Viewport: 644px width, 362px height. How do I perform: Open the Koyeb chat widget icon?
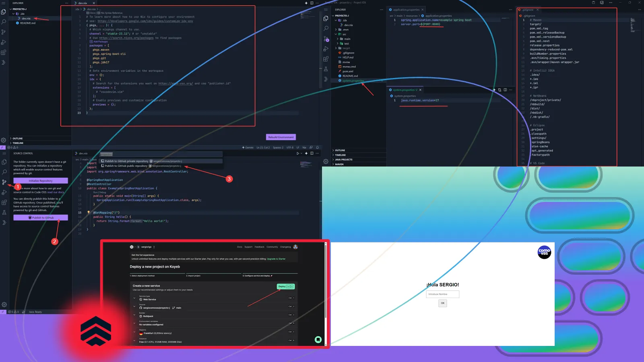318,339
